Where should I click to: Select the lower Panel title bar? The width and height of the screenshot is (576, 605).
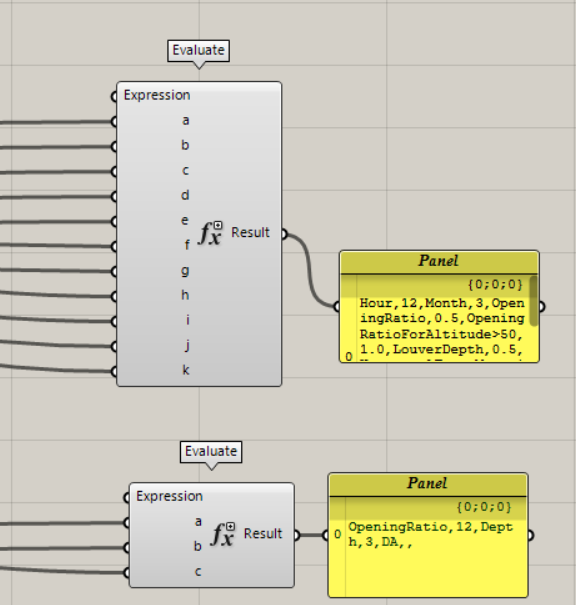pyautogui.click(x=428, y=484)
